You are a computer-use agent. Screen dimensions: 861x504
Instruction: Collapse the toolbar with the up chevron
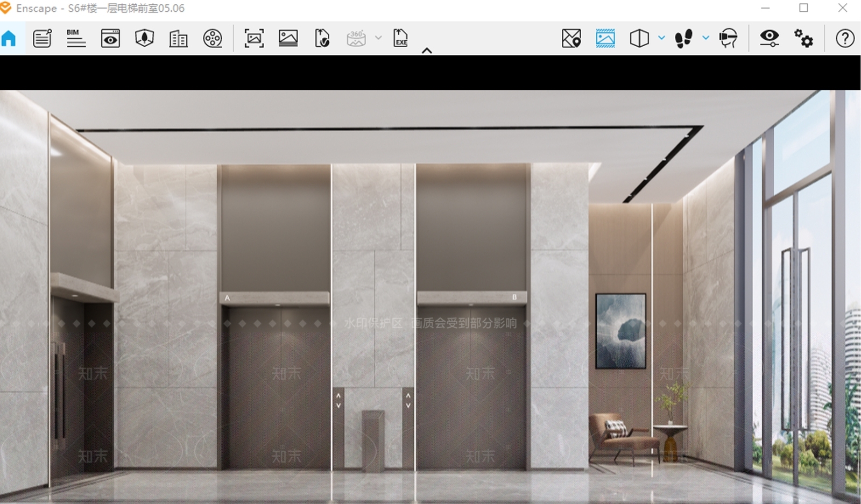pos(427,51)
